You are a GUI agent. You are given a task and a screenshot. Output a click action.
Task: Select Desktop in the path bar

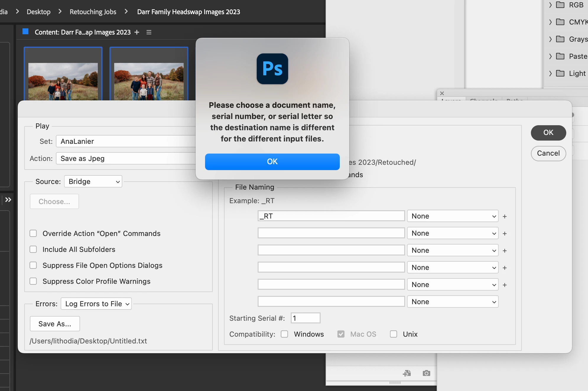38,12
